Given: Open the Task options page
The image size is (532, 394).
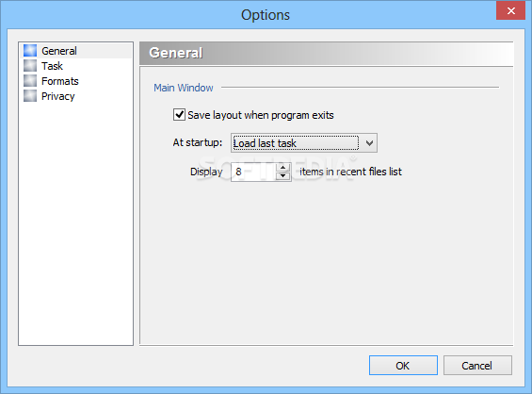Looking at the screenshot, I should pos(52,66).
